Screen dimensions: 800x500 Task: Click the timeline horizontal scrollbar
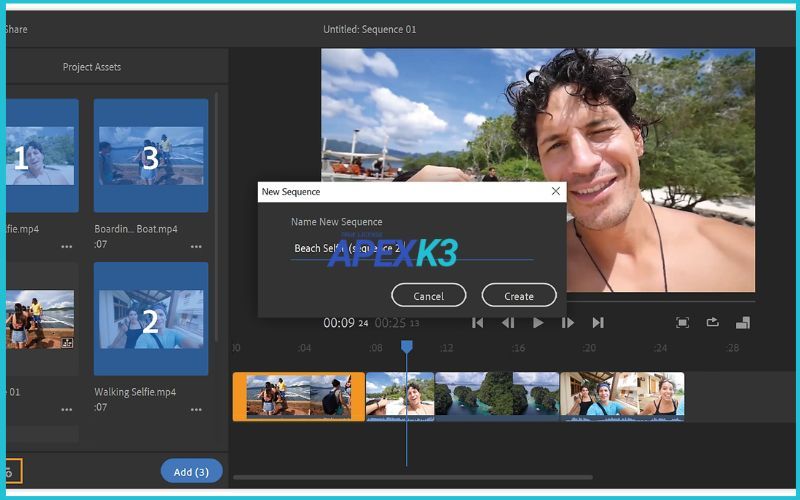pyautogui.click(x=413, y=478)
